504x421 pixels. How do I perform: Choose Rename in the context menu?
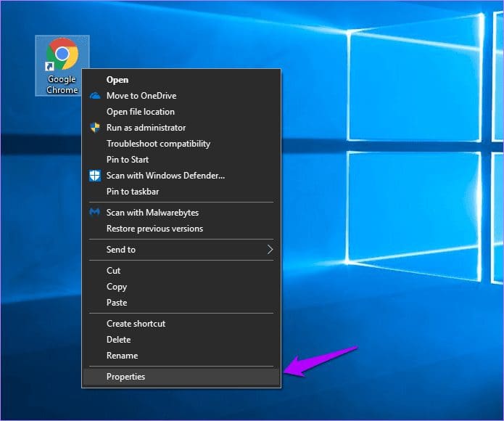pyautogui.click(x=181, y=356)
